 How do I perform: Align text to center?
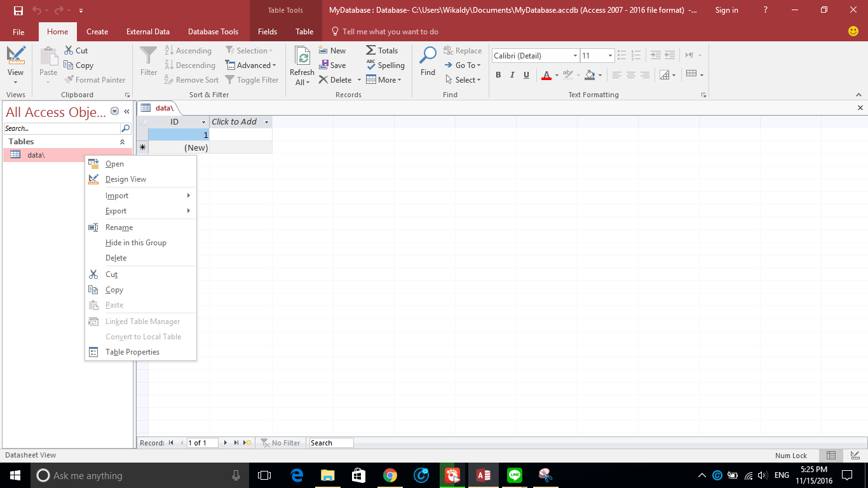(x=630, y=75)
